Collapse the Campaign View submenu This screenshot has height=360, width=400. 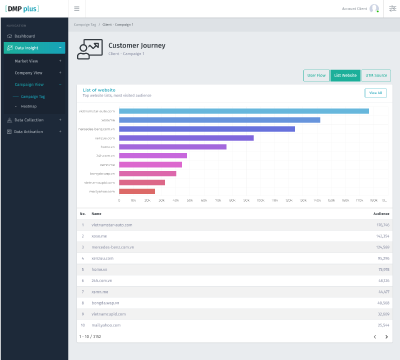point(60,85)
